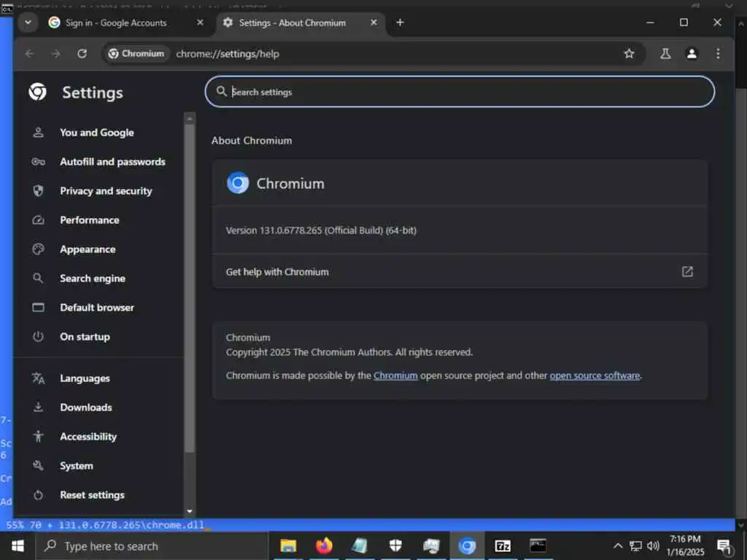The width and height of the screenshot is (747, 560).
Task: Click the Reset settings icon
Action: (x=38, y=495)
